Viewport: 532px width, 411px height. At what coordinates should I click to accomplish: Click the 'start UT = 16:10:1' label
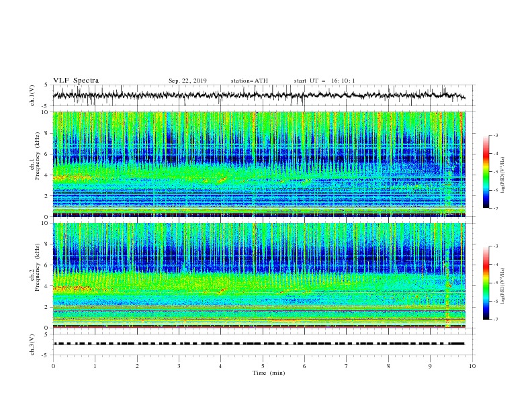pyautogui.click(x=324, y=81)
